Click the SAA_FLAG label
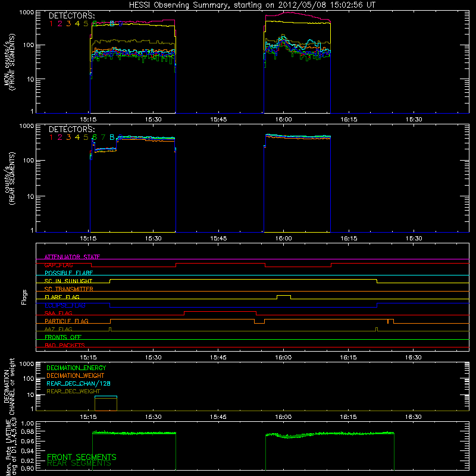Viewport: 476px width, 476px height. [x=58, y=313]
